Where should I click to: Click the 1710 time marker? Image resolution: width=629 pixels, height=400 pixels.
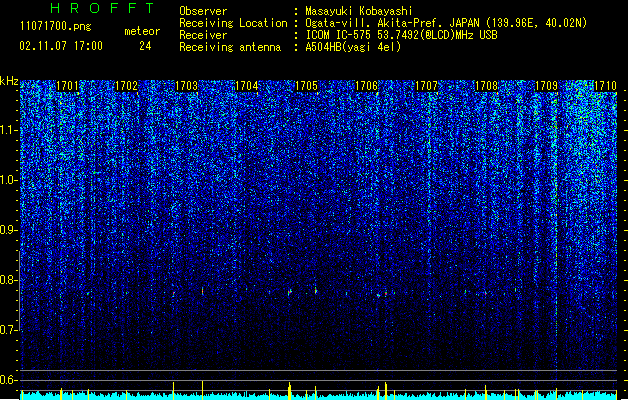605,86
